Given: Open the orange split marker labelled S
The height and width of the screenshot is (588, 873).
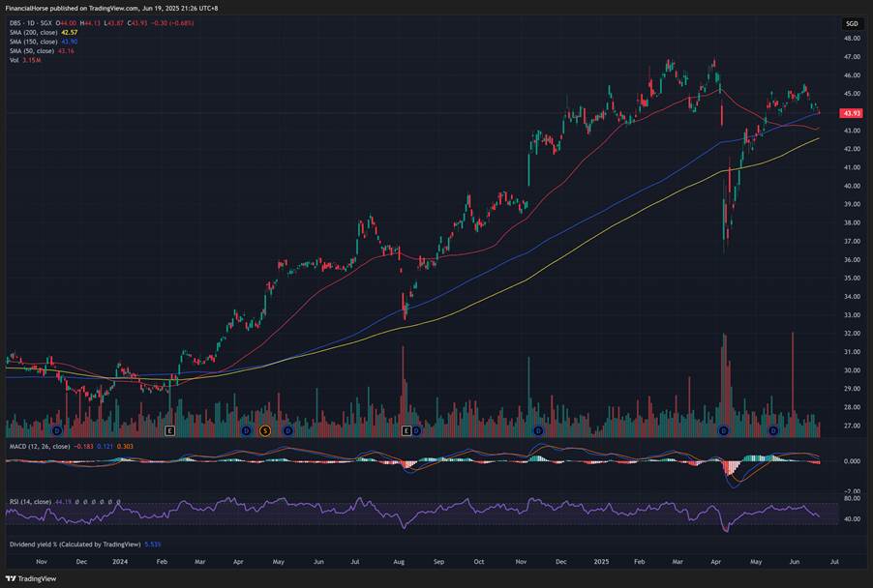Looking at the screenshot, I should 265,430.
